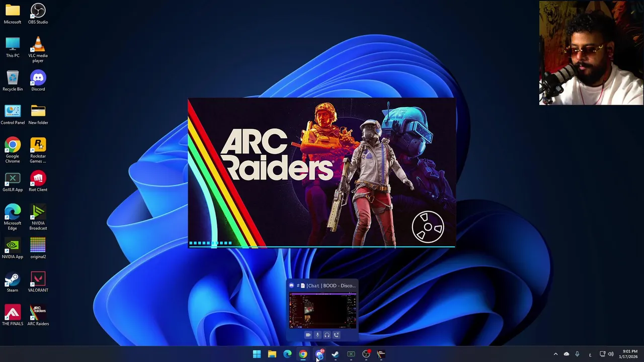This screenshot has height=362, width=644.
Task: Toggle camera in Discord preview toolbar
Action: pos(308,335)
